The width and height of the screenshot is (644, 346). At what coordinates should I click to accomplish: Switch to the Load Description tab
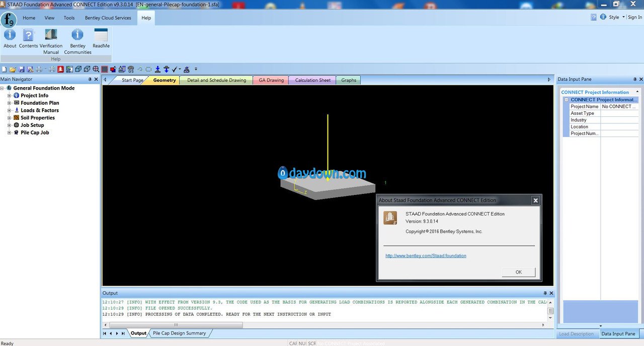point(577,334)
